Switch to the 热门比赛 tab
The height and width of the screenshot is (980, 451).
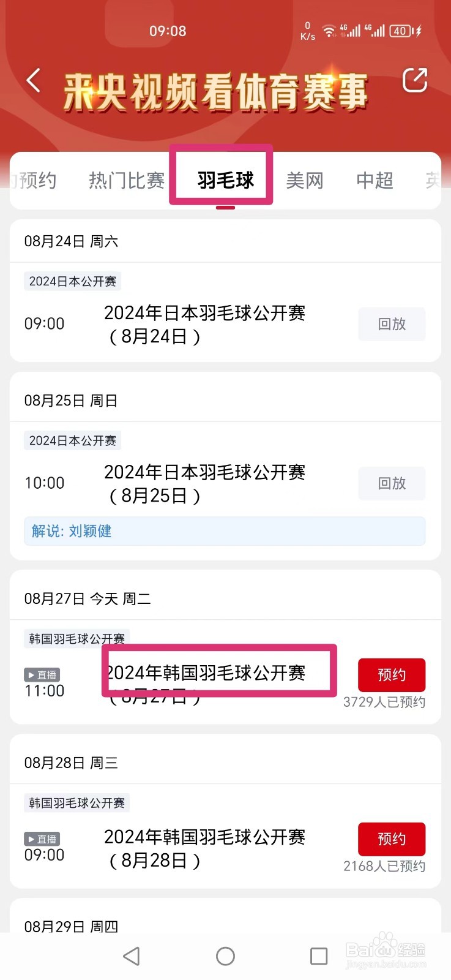127,181
